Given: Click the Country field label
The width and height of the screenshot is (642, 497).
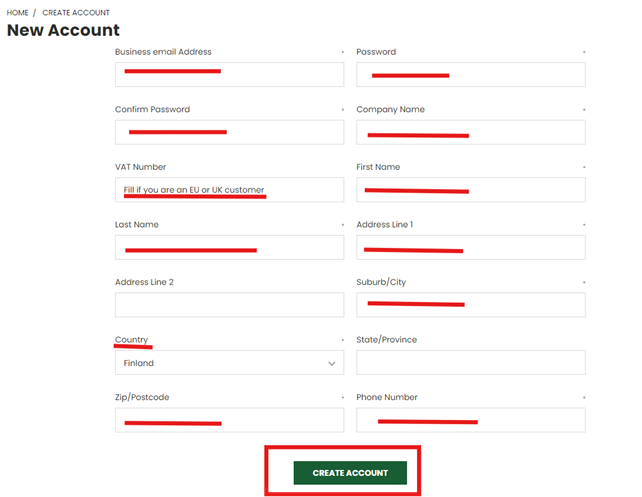Looking at the screenshot, I should point(131,340).
